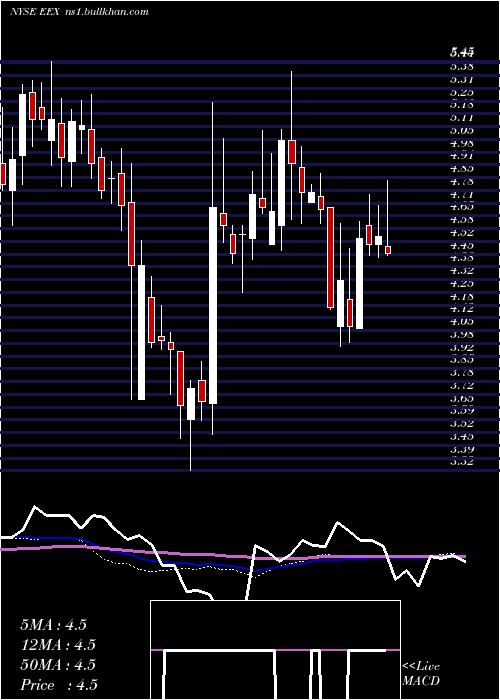Select the 5.11 price axis label
The height and width of the screenshot is (700, 500).
click(x=462, y=118)
